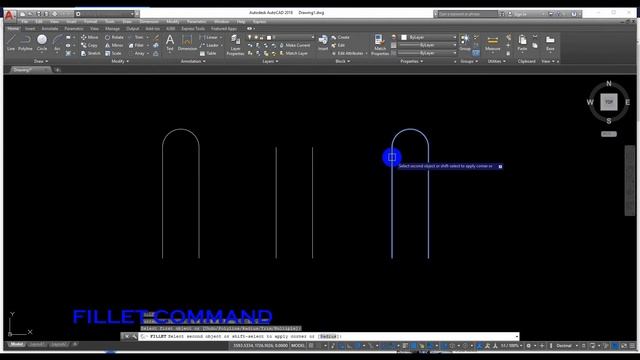Open the Help menu in menu bar
Screen dimensions: 640x360
tap(241, 22)
